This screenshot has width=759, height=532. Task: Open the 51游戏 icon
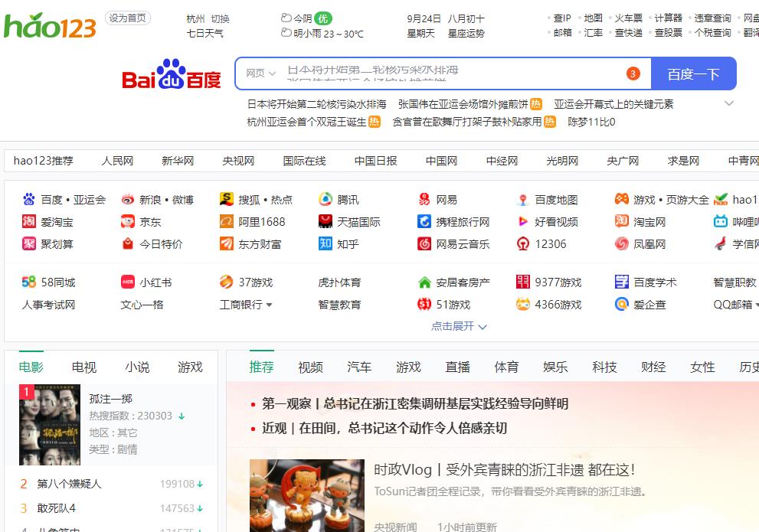point(424,304)
